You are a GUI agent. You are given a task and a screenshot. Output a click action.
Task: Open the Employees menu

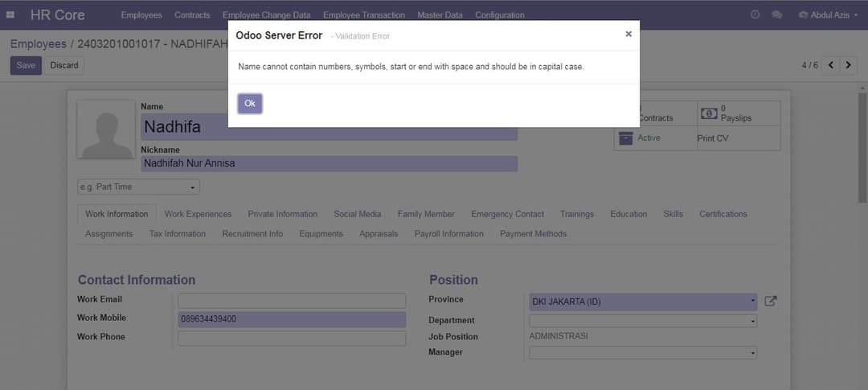(141, 15)
